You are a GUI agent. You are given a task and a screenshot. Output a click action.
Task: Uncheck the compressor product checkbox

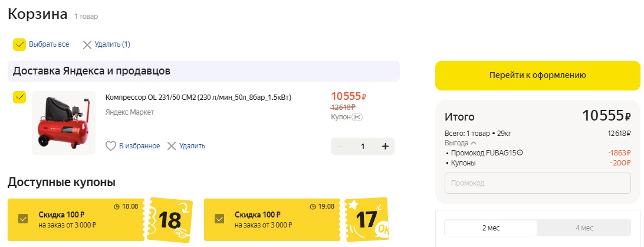pyautogui.click(x=19, y=97)
